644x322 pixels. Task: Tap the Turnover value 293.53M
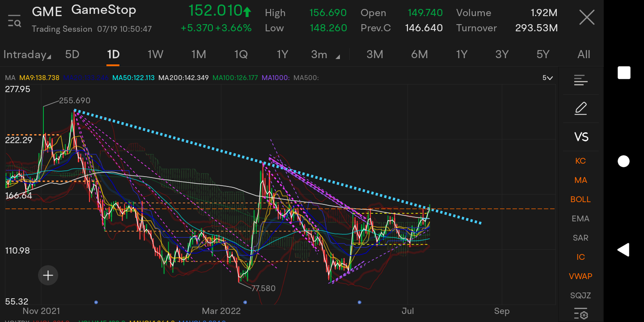[536, 28]
